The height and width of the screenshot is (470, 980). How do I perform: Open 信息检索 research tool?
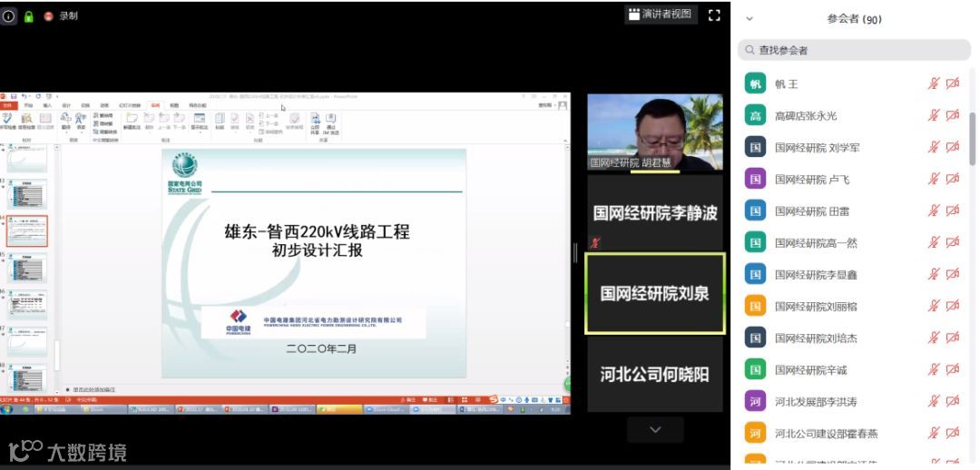(26, 122)
